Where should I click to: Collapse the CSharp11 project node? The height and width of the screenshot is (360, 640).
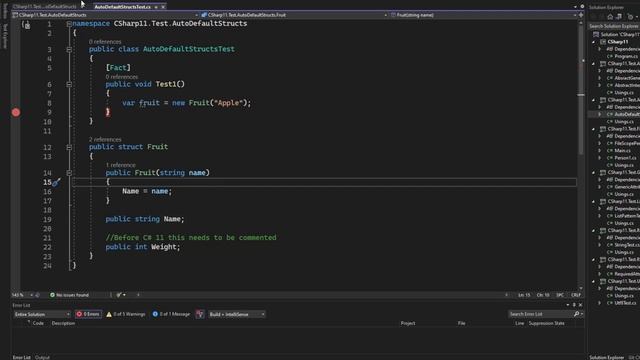593,42
